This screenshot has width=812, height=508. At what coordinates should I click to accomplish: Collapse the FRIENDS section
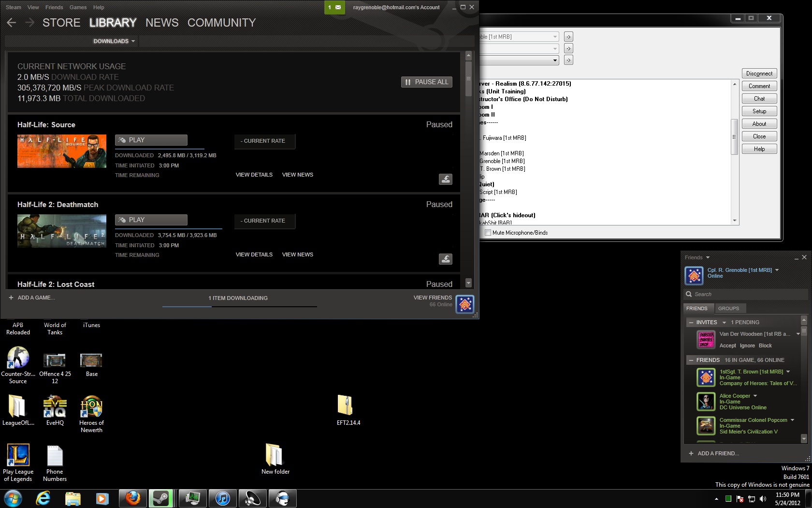[x=691, y=360]
